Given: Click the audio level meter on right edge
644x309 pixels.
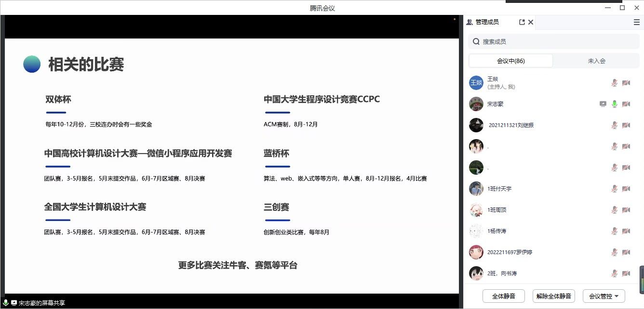Looking at the screenshot, I should 642,279.
